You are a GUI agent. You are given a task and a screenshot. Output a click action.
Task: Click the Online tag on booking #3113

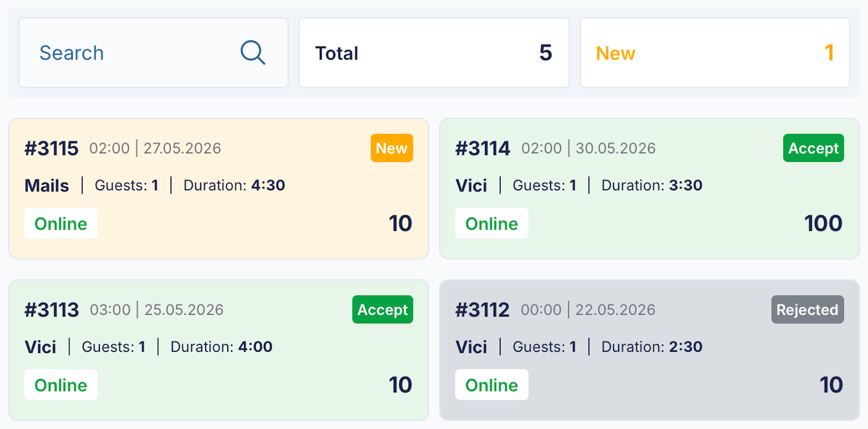pyautogui.click(x=61, y=385)
